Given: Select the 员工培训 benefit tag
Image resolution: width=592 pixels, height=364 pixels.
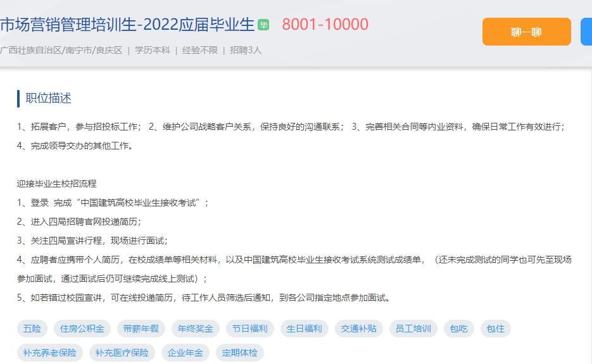Looking at the screenshot, I should [x=413, y=329].
